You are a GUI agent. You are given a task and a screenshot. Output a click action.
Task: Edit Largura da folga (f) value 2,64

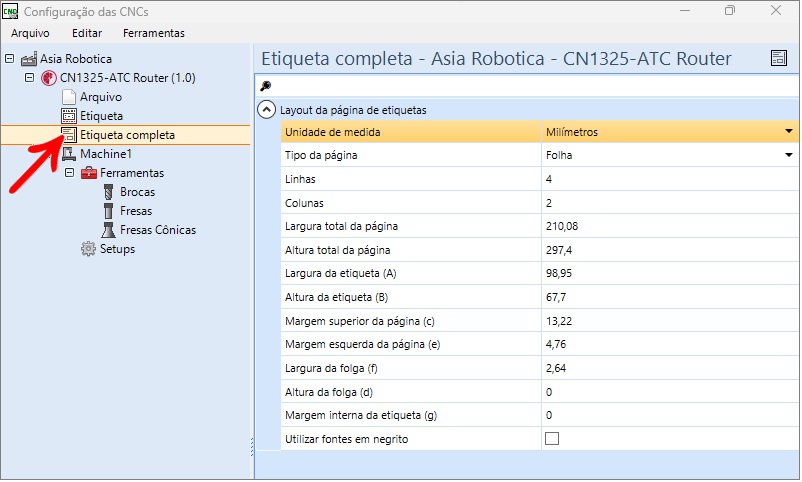(x=670, y=368)
